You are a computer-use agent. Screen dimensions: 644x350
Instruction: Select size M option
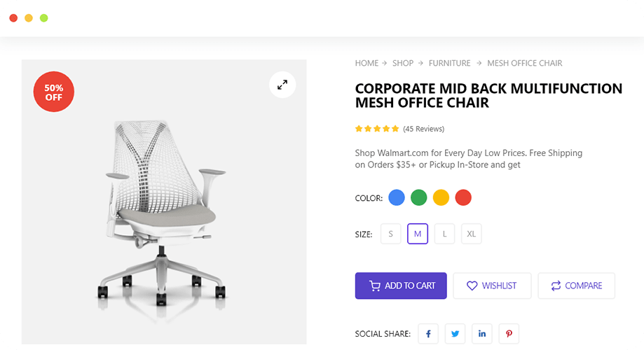tap(418, 234)
